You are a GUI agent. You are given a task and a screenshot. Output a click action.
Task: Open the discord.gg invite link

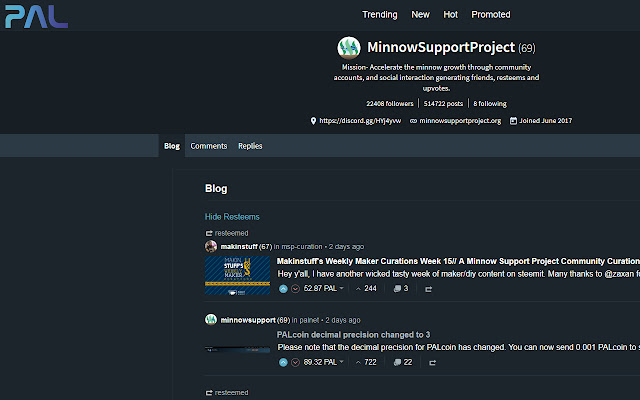pos(360,121)
